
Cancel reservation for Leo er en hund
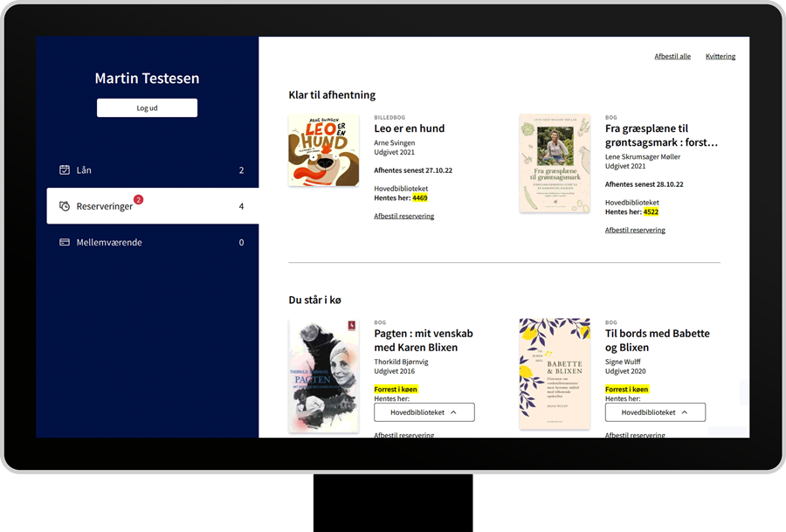[404, 216]
